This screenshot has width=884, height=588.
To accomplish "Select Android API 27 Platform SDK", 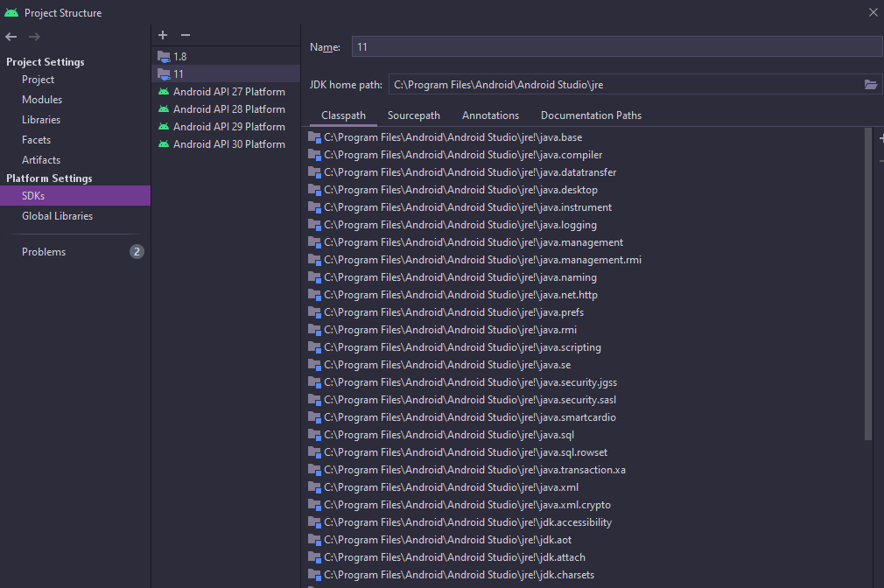I will click(226, 91).
